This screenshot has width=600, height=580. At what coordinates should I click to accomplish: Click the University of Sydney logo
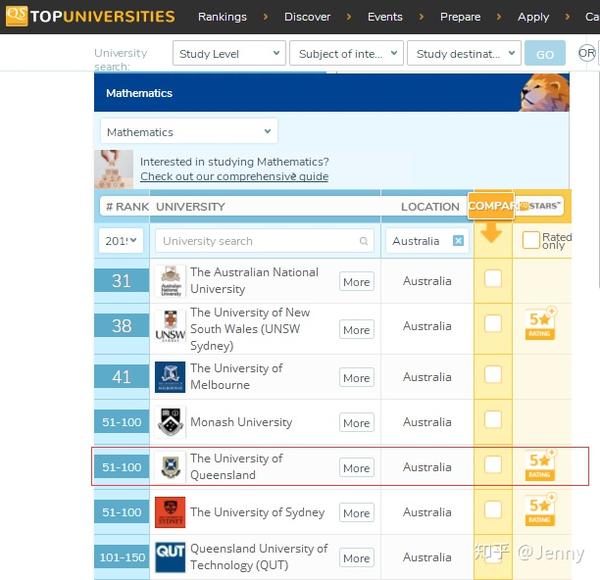pos(170,512)
